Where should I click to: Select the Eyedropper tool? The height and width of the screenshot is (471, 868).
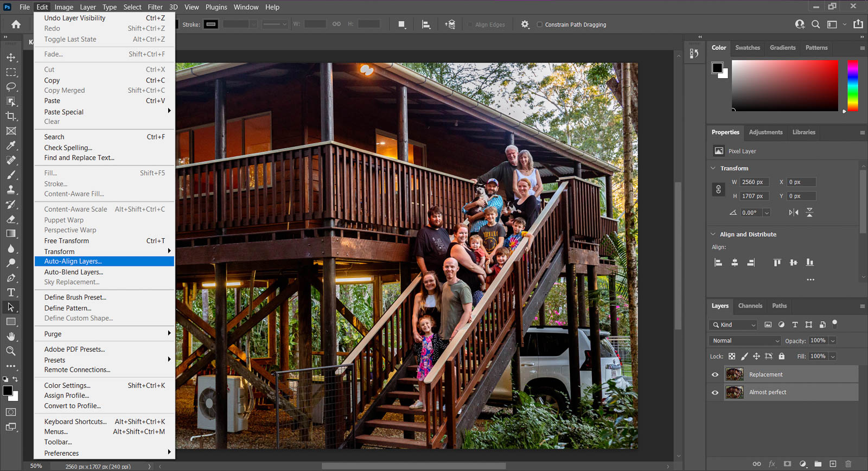(x=11, y=145)
